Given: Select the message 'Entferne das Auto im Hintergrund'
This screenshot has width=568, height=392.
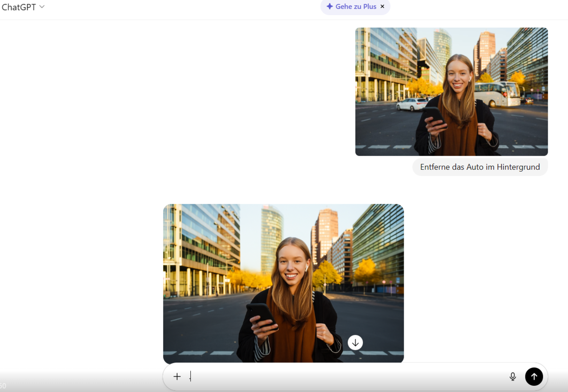Looking at the screenshot, I should tap(479, 167).
